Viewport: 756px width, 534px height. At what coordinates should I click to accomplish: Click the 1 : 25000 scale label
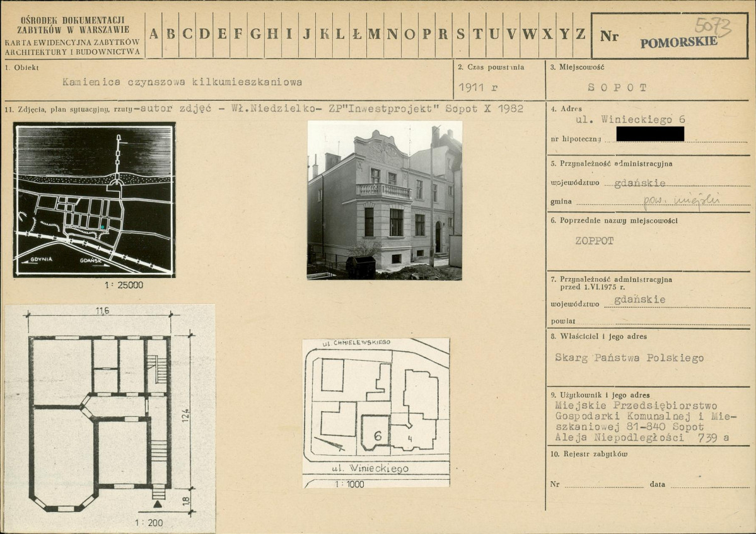point(124,285)
